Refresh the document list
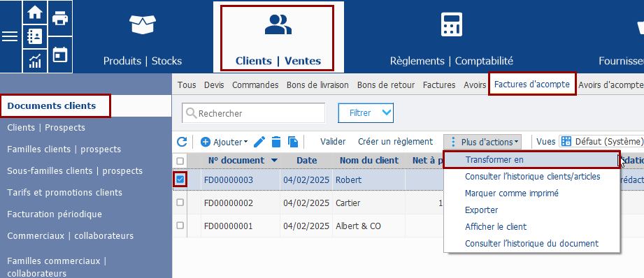Viewport: 644px width, 278px height. click(182, 142)
